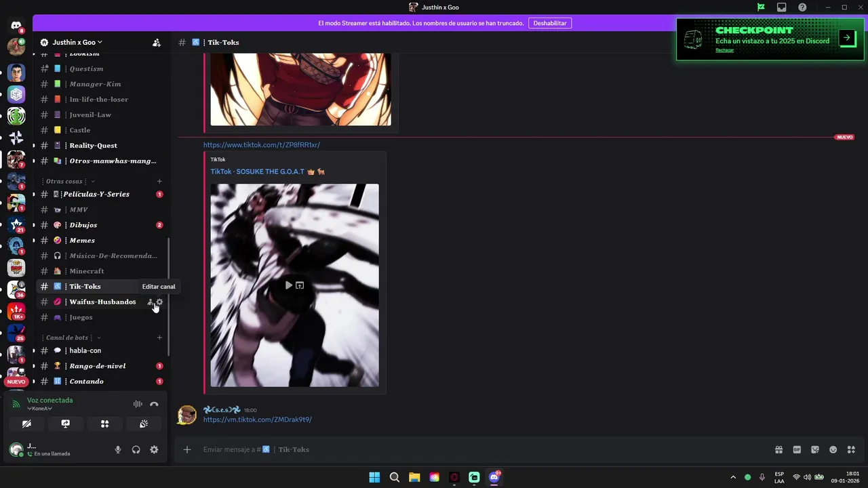Viewport: 868px width, 488px height.
Task: Open the voice connection signal icon
Action: 16,404
